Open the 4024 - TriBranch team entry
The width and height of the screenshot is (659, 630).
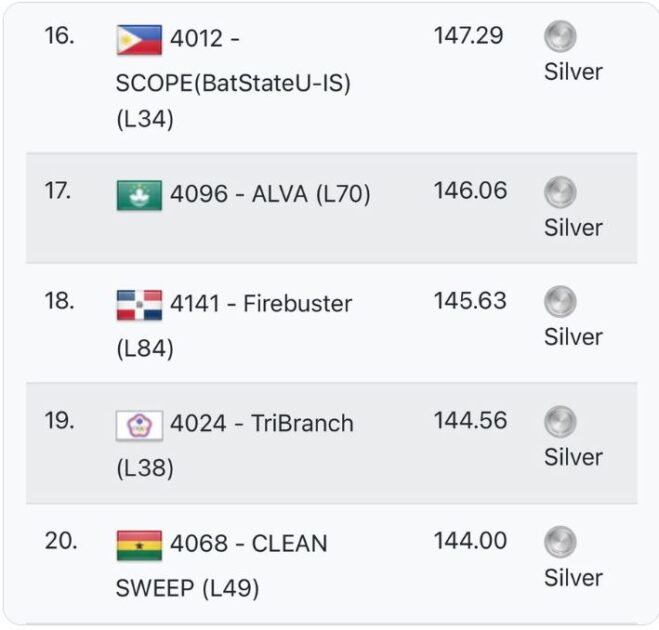262,424
